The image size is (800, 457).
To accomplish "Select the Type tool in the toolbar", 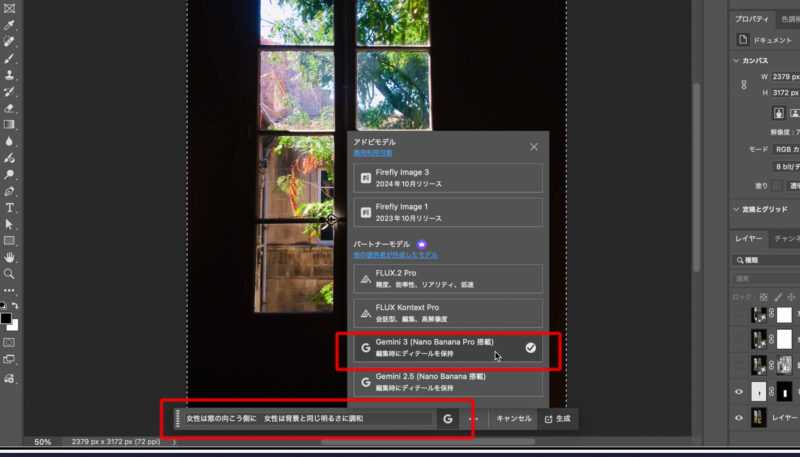I will pyautogui.click(x=10, y=208).
